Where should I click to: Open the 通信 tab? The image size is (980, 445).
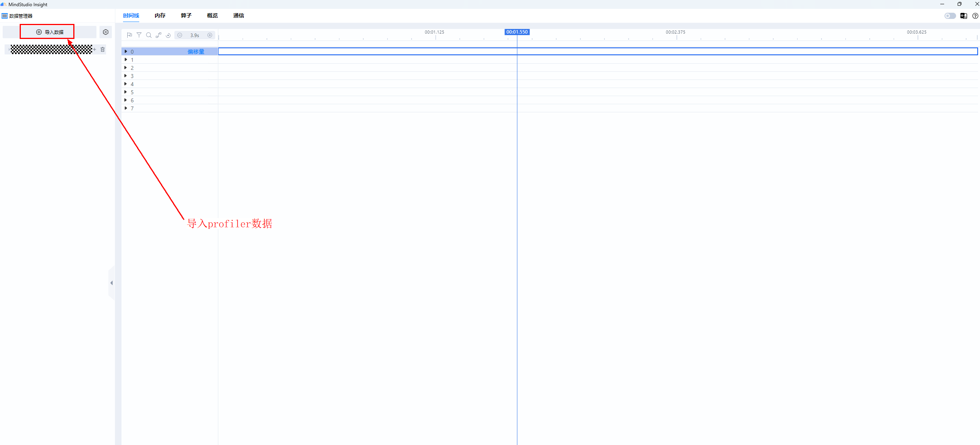click(x=238, y=15)
